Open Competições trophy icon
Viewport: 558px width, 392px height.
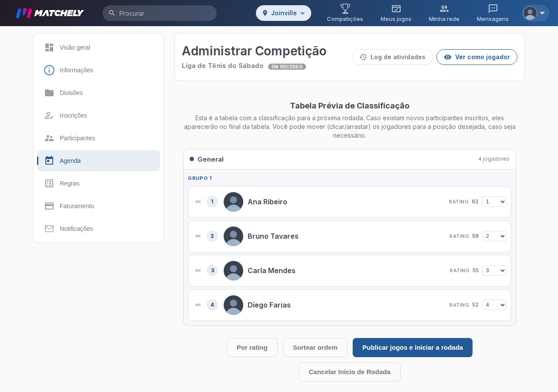[x=345, y=8]
